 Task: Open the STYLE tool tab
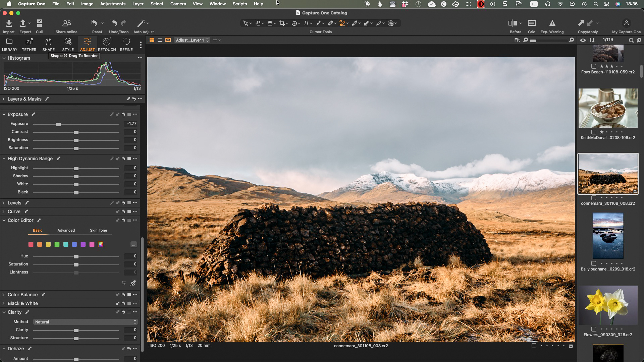coord(68,45)
